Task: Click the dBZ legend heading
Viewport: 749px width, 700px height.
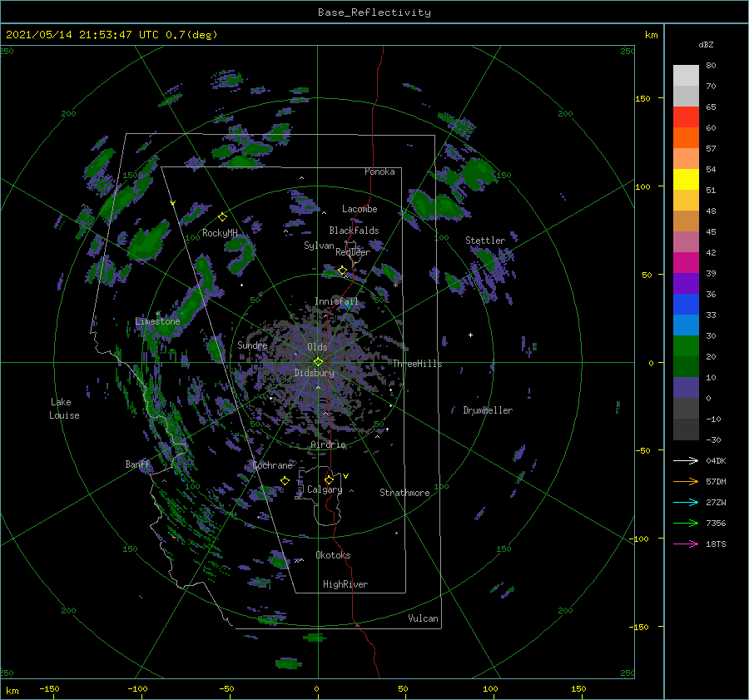Action: point(706,44)
